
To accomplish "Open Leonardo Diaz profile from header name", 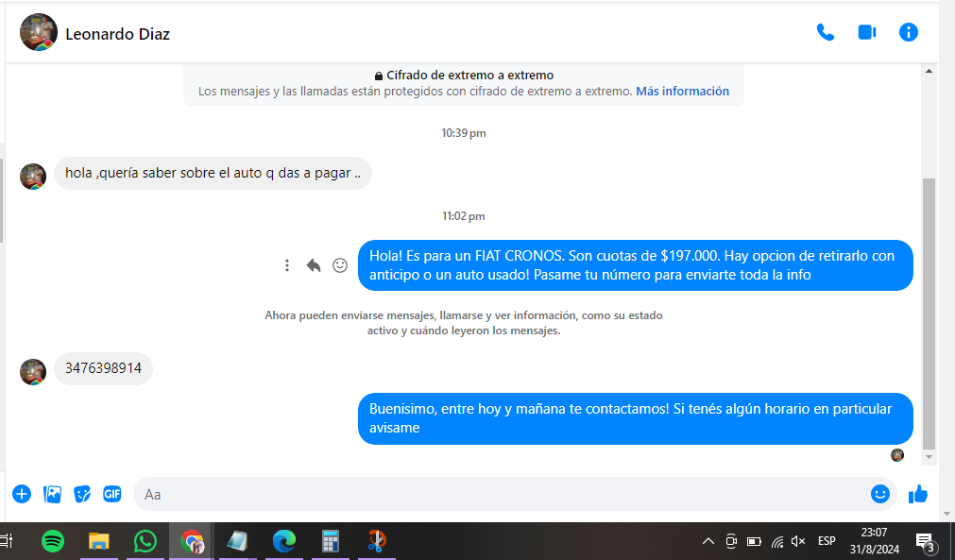I will 117,34.
